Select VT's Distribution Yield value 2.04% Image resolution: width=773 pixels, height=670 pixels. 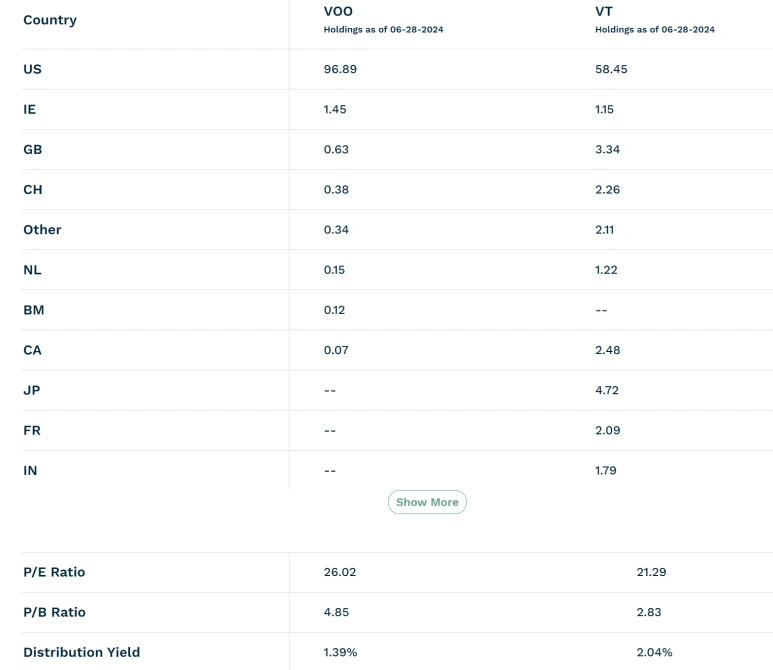[654, 652]
